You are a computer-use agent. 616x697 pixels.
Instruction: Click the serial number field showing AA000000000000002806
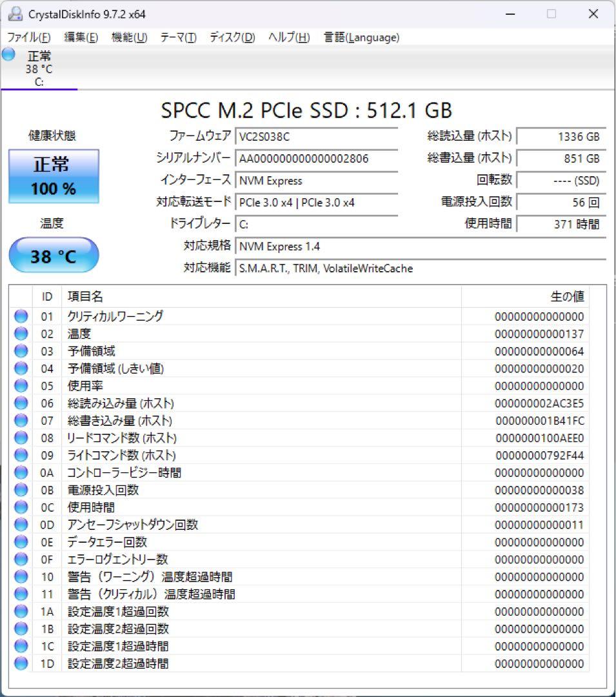click(x=316, y=159)
